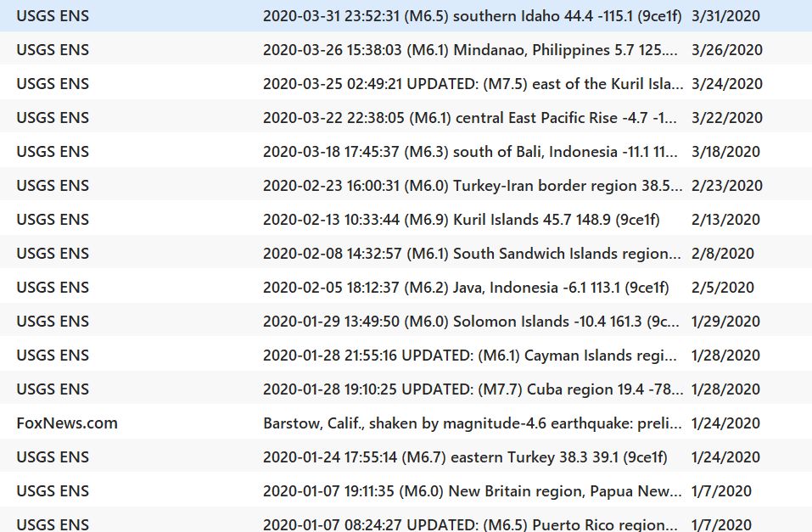Viewport: 812px width, 532px height.
Task: Select the South Sandwich Islands region email
Action: pyautogui.click(x=472, y=254)
